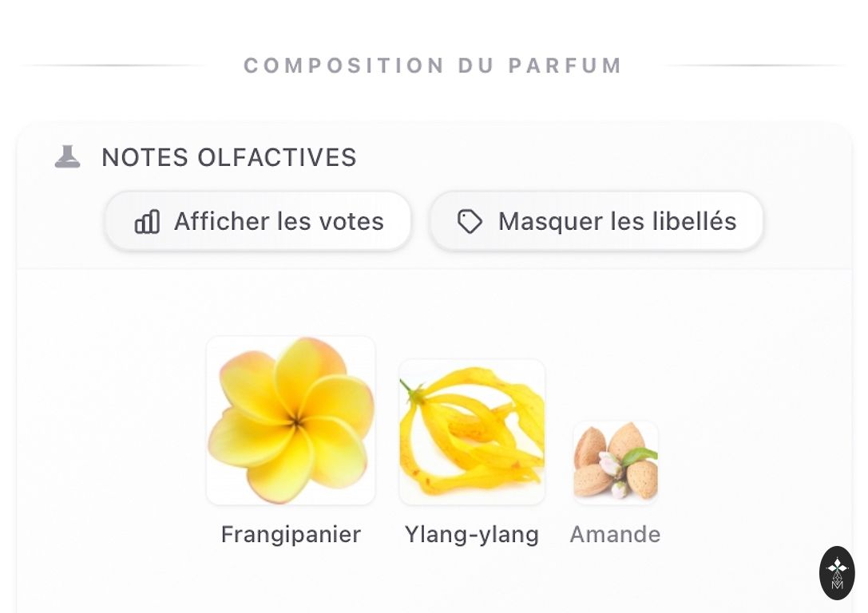Click the decorative line right of the heading
Screen dimensions: 868x613
coord(755,65)
